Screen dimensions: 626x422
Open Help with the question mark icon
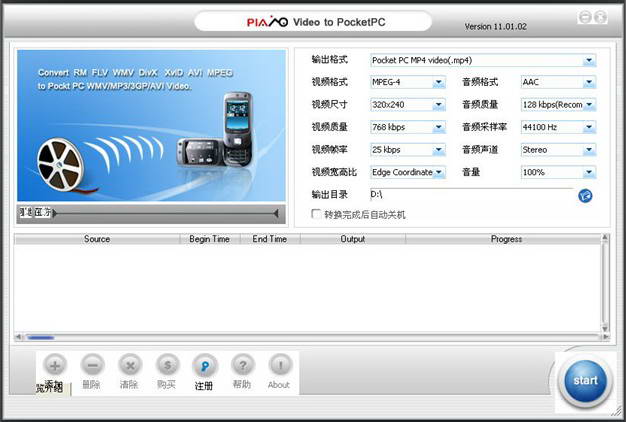point(242,365)
